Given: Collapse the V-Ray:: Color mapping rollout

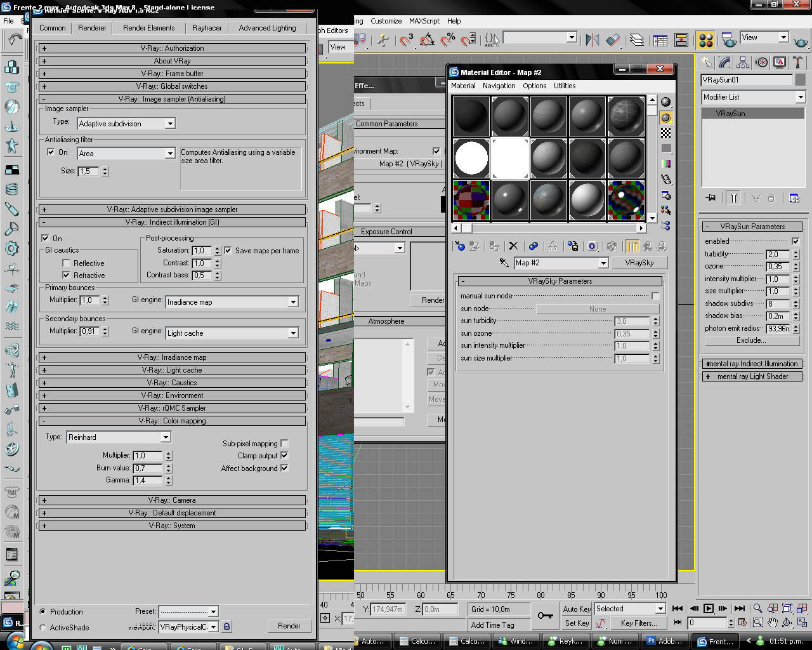Looking at the screenshot, I should (172, 421).
